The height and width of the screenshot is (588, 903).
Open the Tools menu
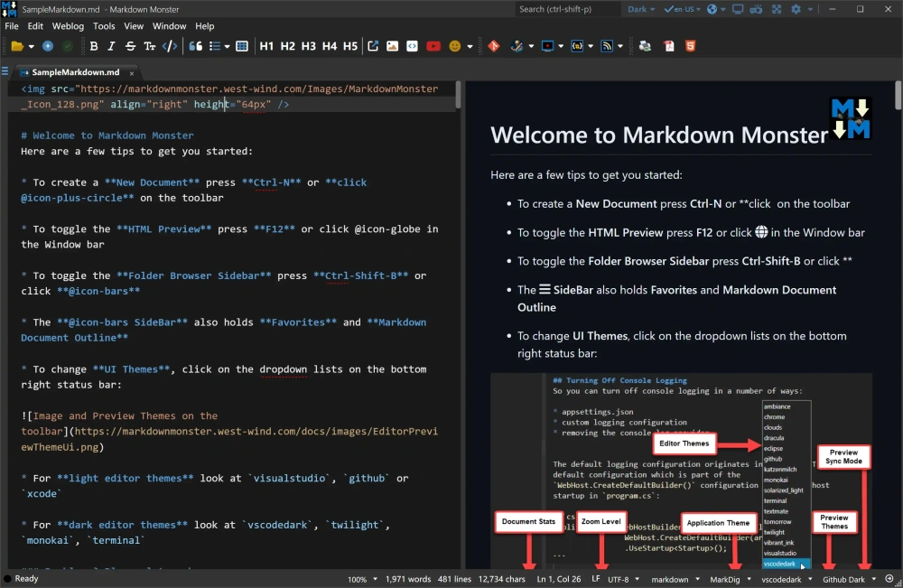104,26
